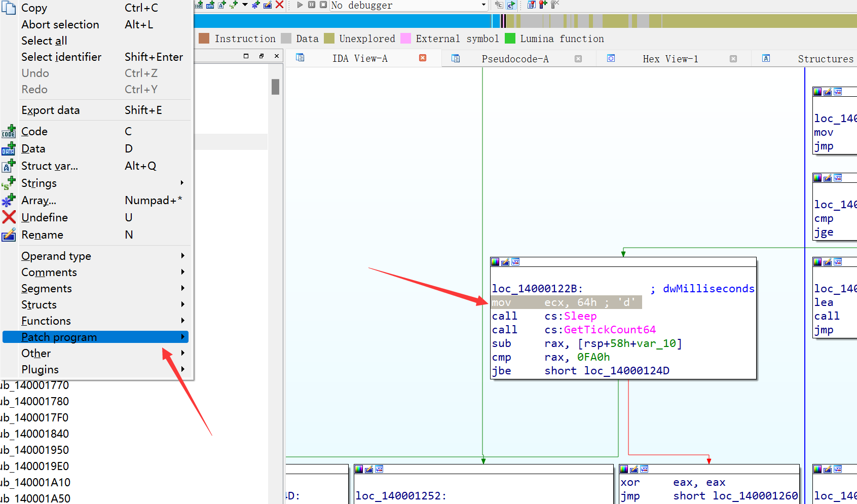Expand the Patch program submenu
Viewport: 857px width, 504px height.
pos(95,337)
